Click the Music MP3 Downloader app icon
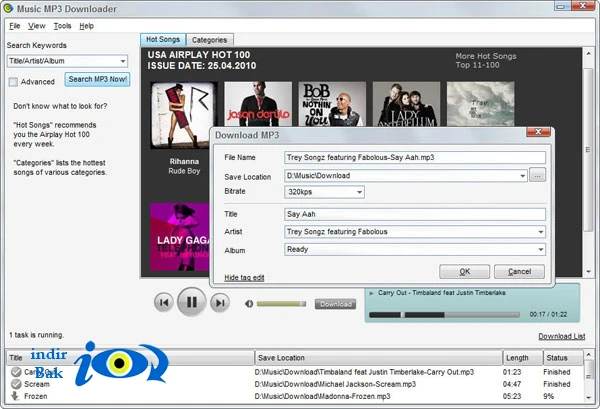 pyautogui.click(x=8, y=8)
